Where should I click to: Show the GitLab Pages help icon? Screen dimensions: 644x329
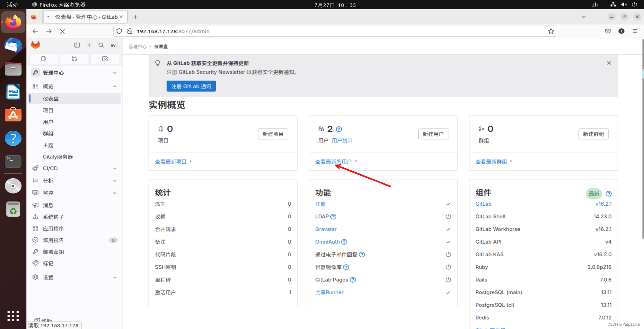[x=353, y=280]
